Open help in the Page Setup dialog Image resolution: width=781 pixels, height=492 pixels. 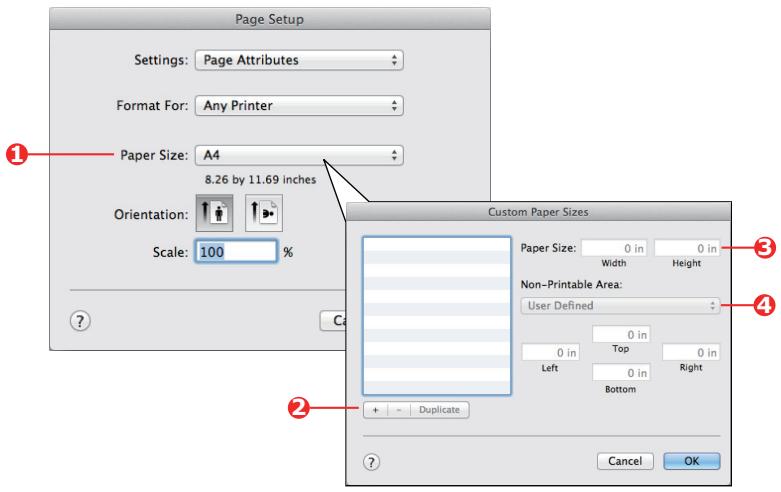click(x=80, y=321)
